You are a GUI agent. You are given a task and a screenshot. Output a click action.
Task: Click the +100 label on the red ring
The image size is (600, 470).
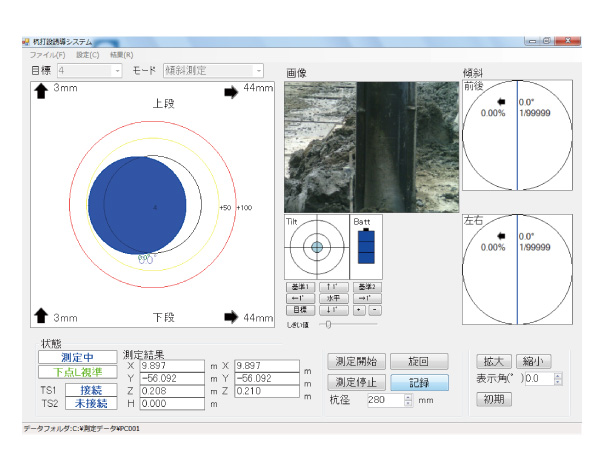[244, 207]
